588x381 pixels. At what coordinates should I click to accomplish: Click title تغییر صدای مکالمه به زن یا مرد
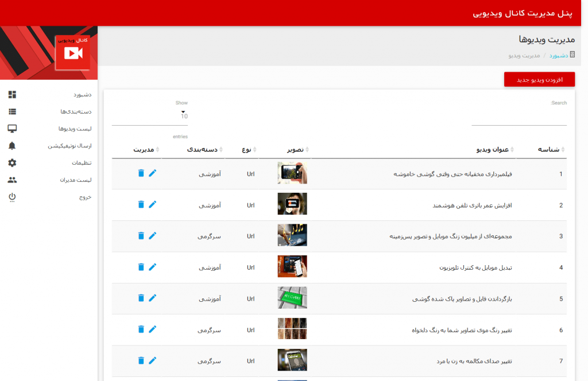pos(474,361)
